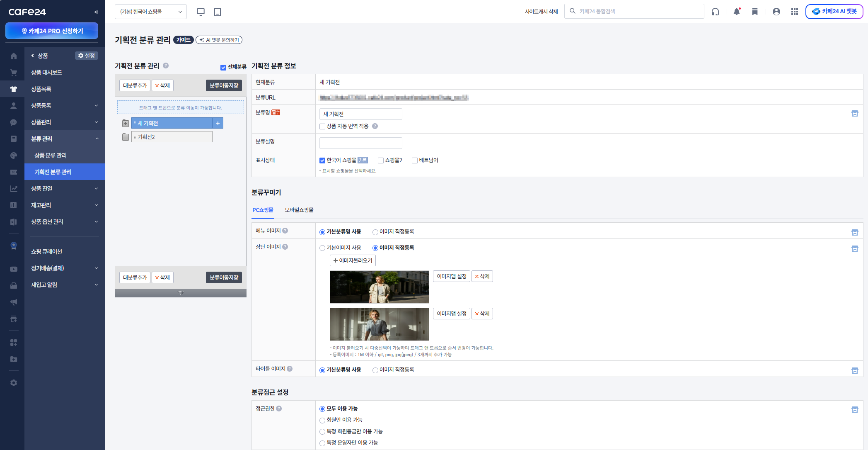This screenshot has width=868, height=450.
Task: Open desktop preview monitor icon
Action: pyautogui.click(x=201, y=12)
